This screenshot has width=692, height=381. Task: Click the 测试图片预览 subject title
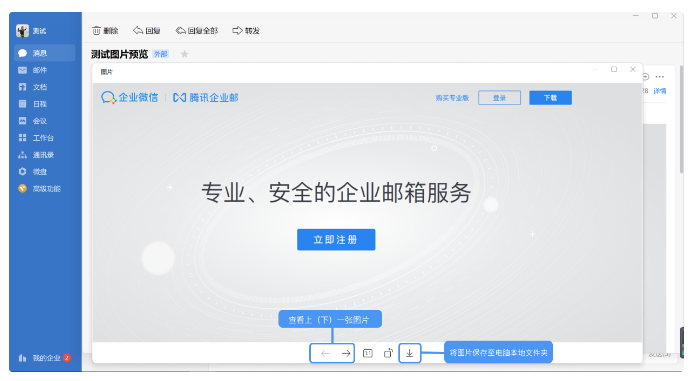[120, 54]
